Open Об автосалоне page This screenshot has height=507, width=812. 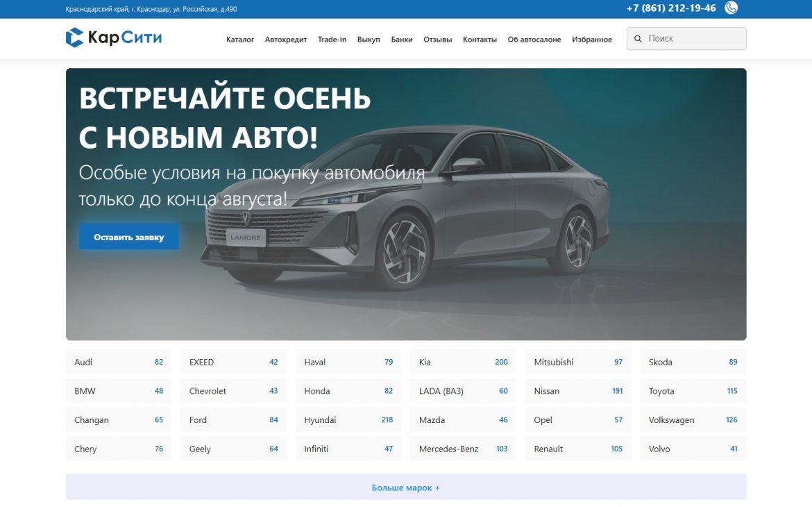click(534, 40)
